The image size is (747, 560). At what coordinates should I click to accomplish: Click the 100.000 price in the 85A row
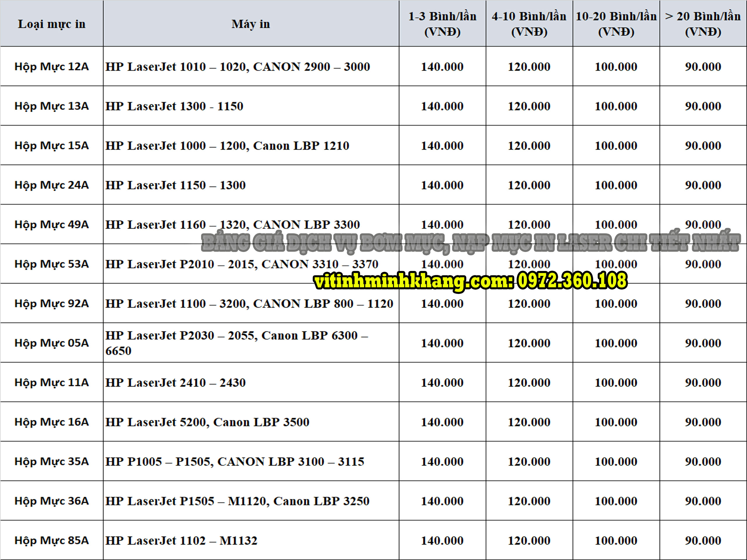pos(616,540)
